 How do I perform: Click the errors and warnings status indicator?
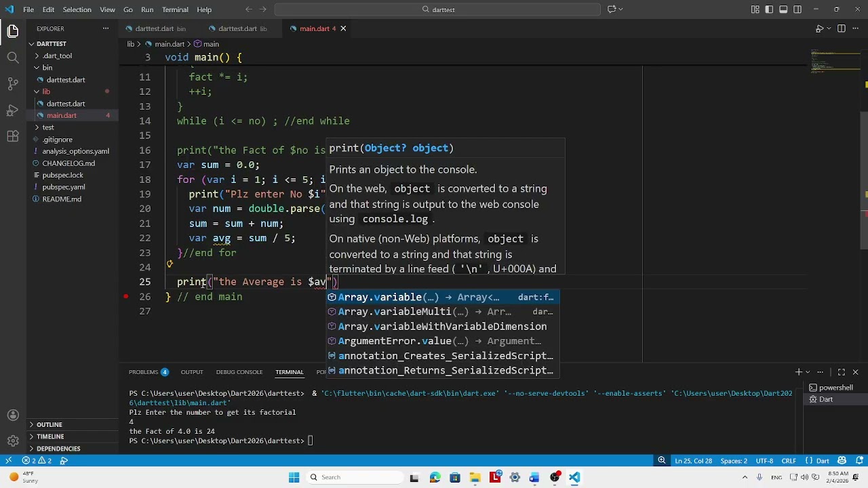coord(37,461)
